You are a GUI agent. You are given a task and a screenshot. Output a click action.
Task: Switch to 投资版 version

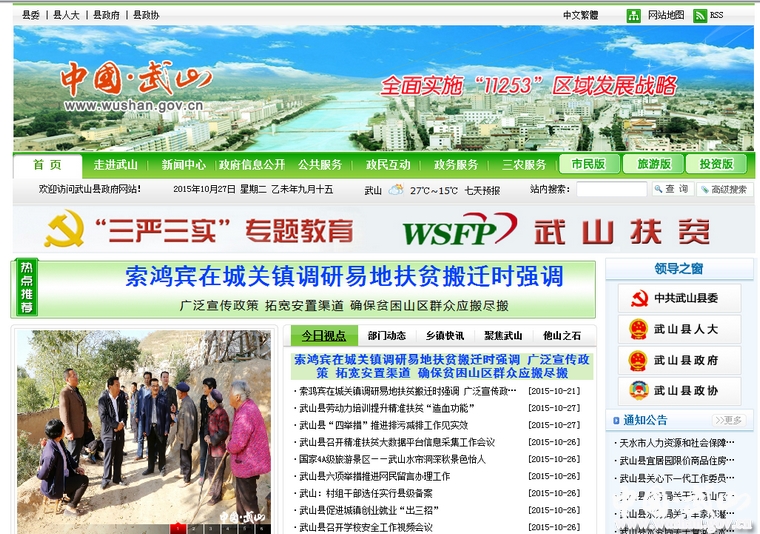point(716,164)
